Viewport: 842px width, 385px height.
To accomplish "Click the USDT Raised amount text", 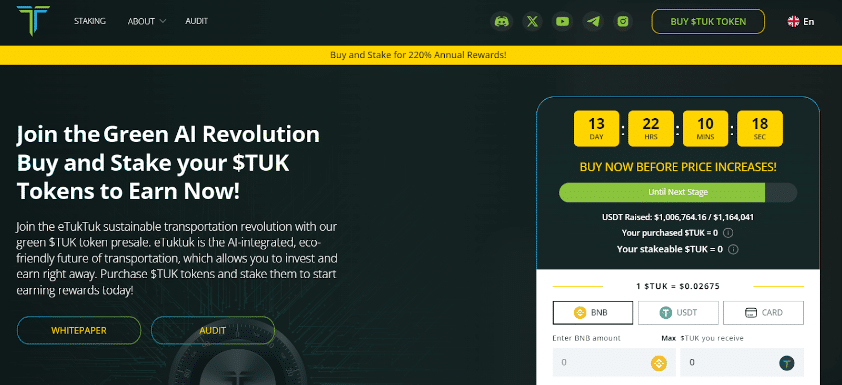I will click(678, 217).
